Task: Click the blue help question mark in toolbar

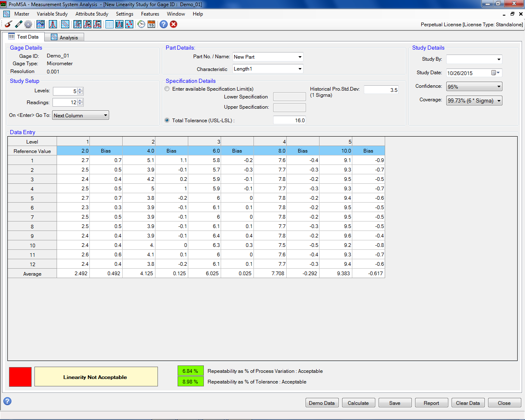Action: tap(164, 24)
